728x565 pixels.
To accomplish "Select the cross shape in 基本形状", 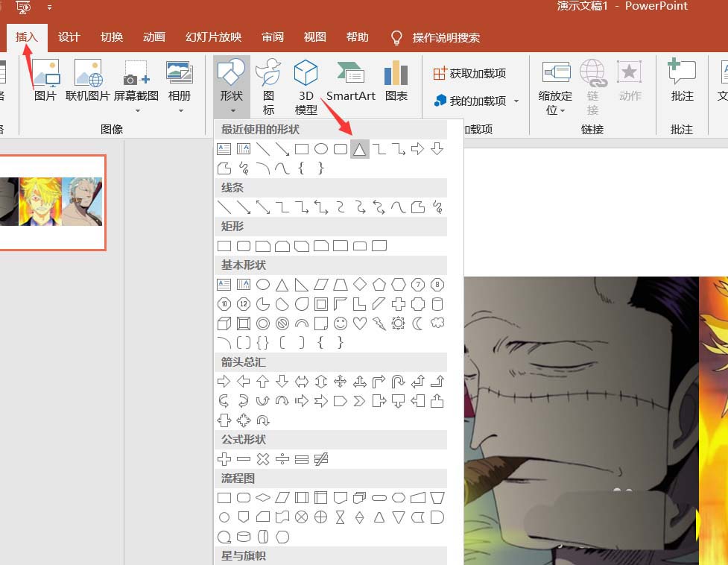I will [x=399, y=304].
